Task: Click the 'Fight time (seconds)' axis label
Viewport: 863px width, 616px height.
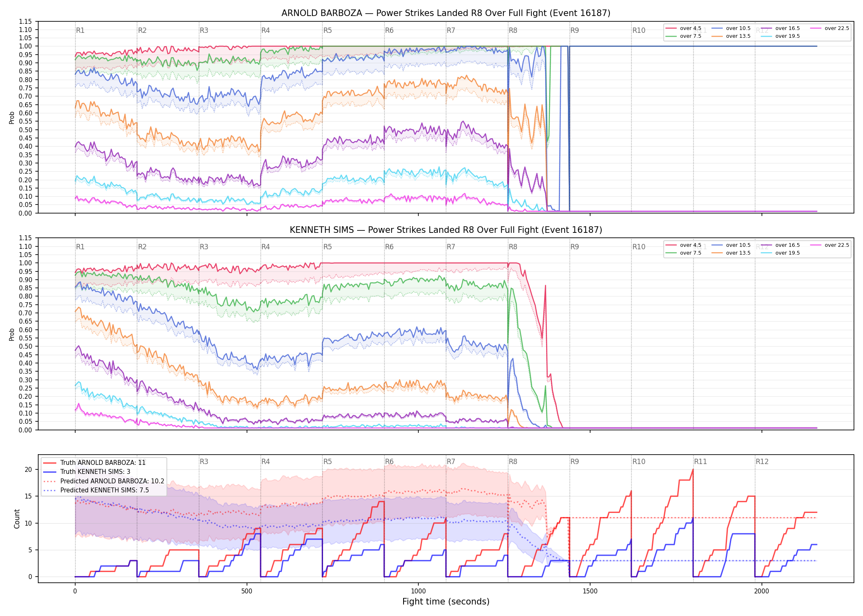Action: (446, 602)
